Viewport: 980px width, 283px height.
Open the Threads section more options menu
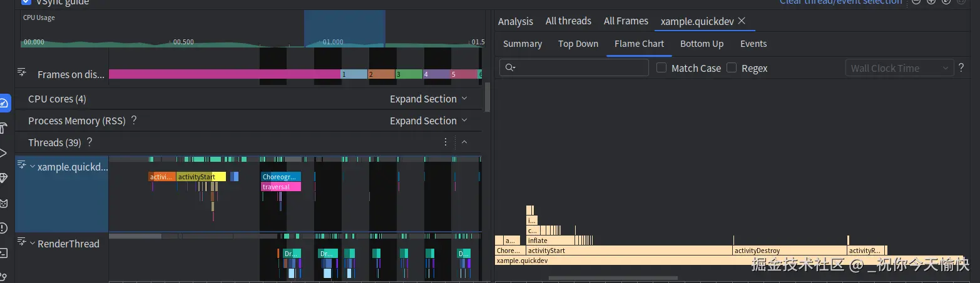[446, 142]
